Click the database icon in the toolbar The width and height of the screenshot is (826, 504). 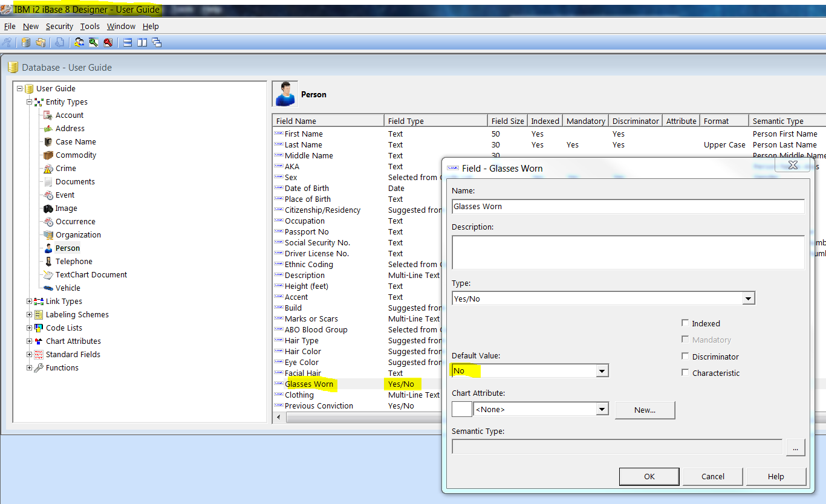[25, 42]
